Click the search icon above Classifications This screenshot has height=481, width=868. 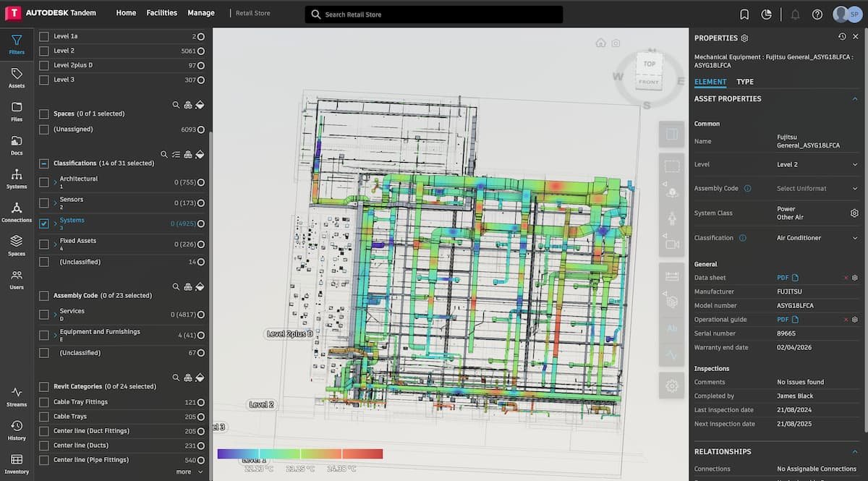click(164, 154)
